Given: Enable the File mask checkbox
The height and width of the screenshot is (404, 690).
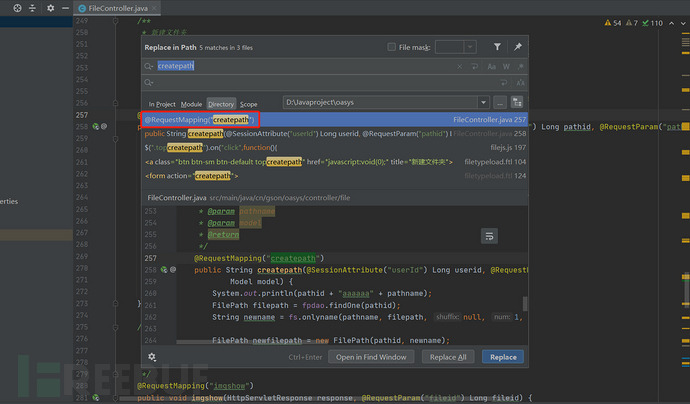Looking at the screenshot, I should [391, 47].
